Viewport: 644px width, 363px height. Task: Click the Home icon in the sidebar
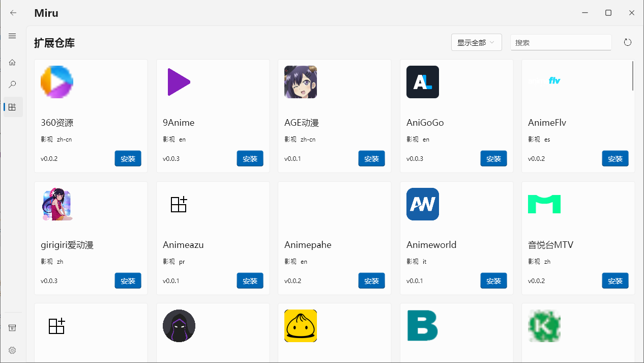pos(12,62)
